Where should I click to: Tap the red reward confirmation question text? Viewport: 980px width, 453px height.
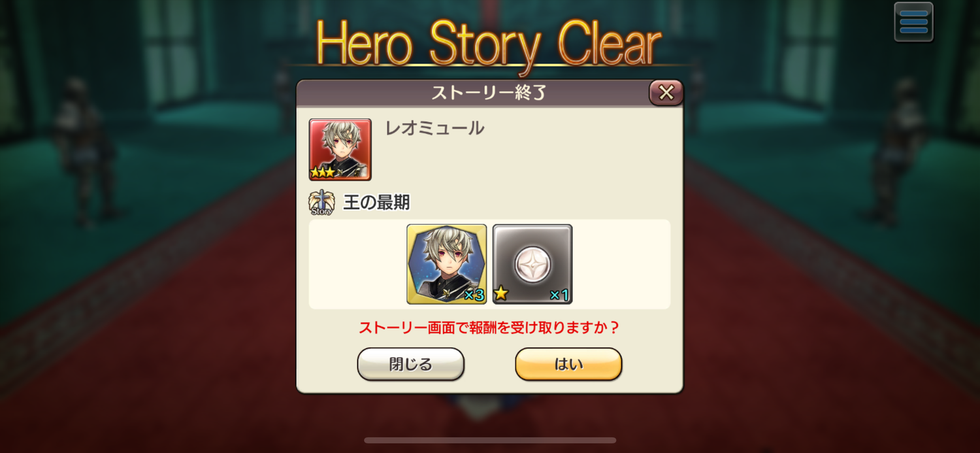coord(489,327)
